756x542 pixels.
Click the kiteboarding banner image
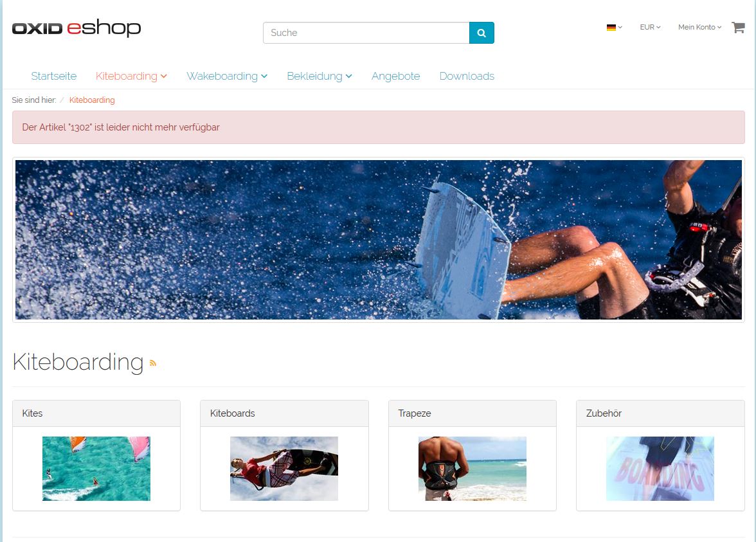(x=379, y=240)
